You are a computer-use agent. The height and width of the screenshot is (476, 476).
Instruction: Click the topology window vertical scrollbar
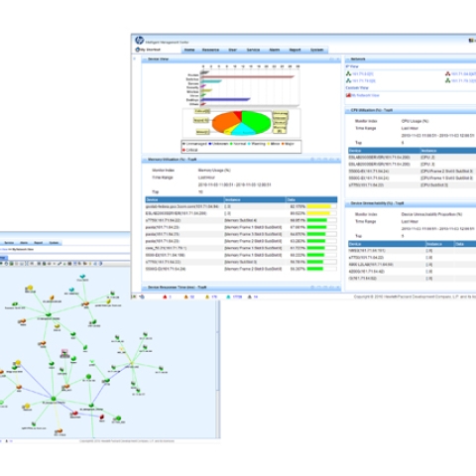pos(218,369)
